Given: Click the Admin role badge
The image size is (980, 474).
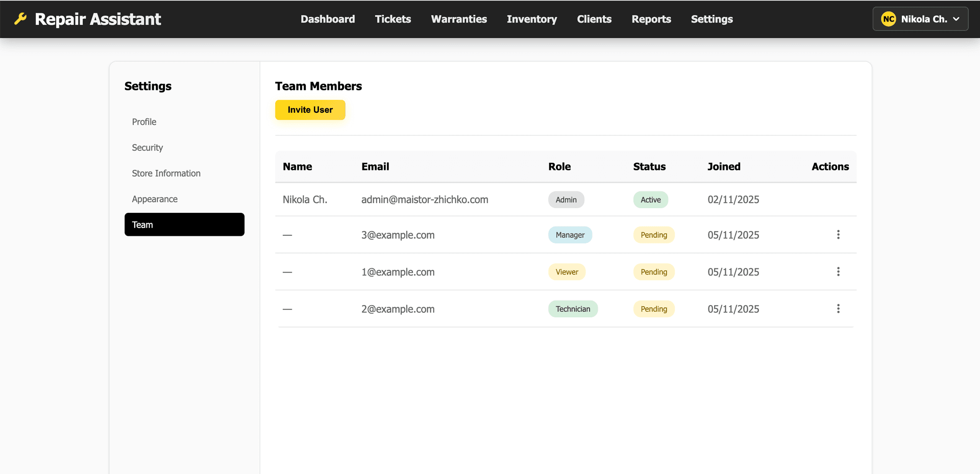Looking at the screenshot, I should click(566, 199).
